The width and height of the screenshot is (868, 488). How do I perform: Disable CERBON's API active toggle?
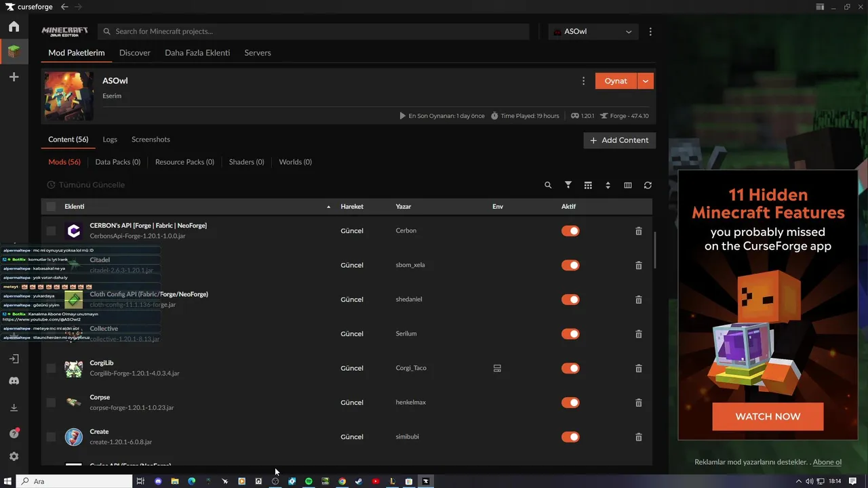(x=570, y=231)
